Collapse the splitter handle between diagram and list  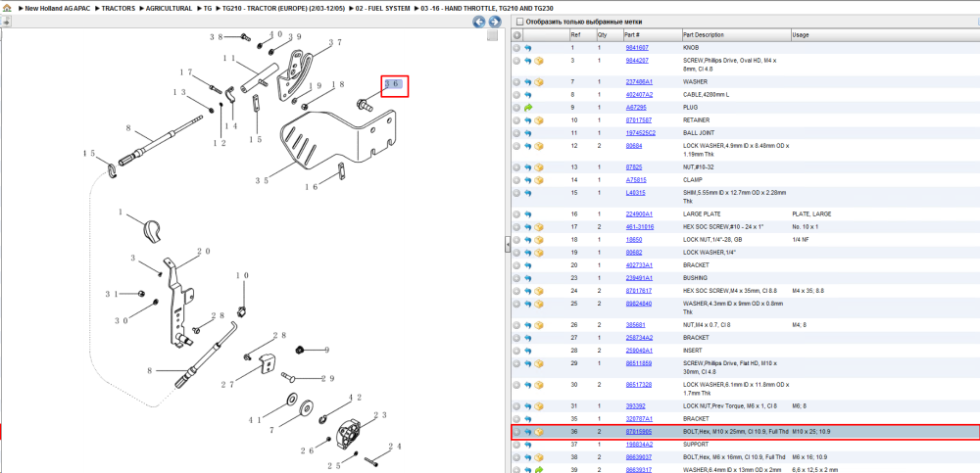tap(508, 245)
